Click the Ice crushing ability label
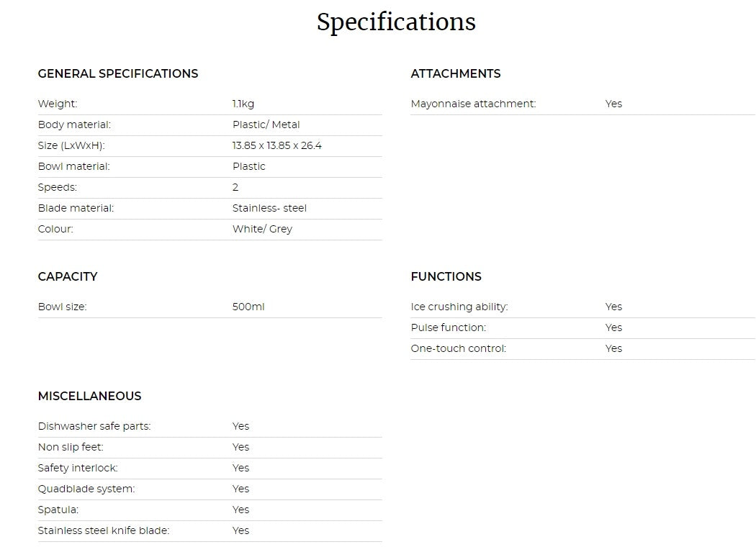 click(x=459, y=307)
